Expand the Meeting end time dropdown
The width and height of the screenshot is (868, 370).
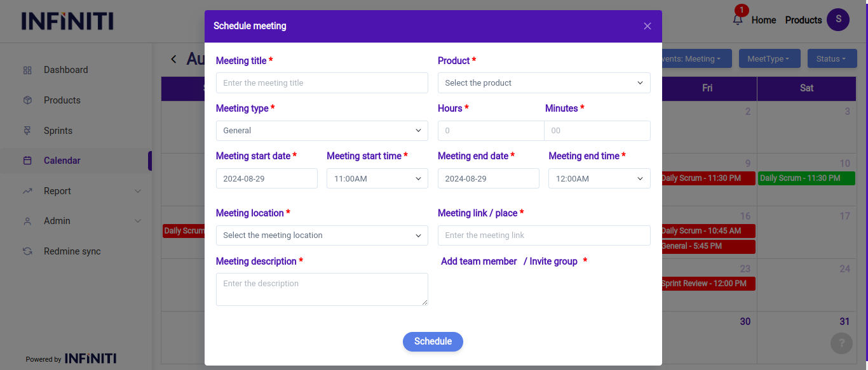coord(599,179)
